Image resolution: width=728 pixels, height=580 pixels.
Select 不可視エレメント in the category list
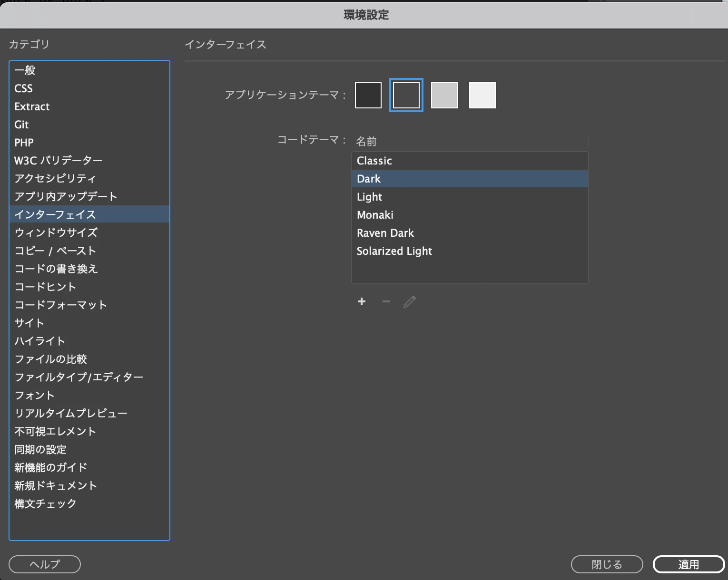pos(89,431)
